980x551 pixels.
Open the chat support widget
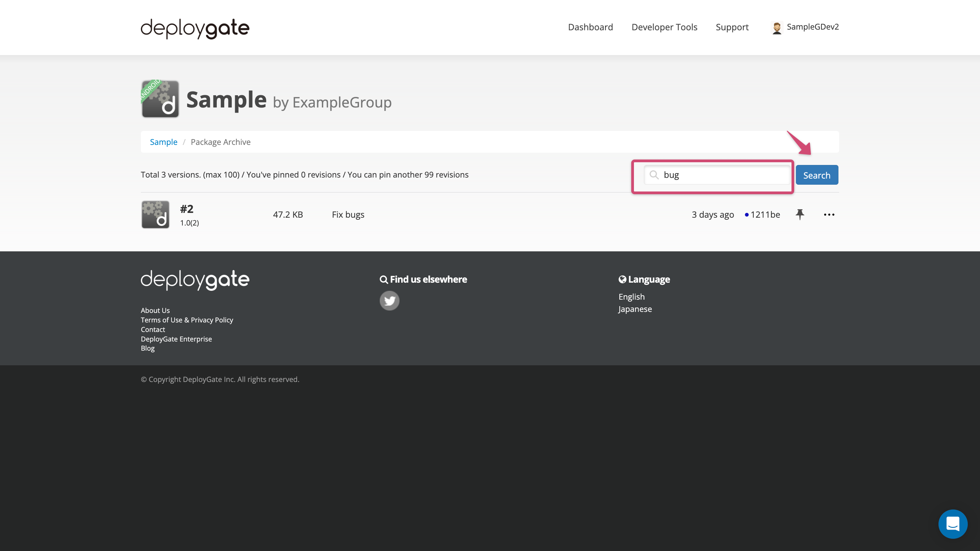953,524
